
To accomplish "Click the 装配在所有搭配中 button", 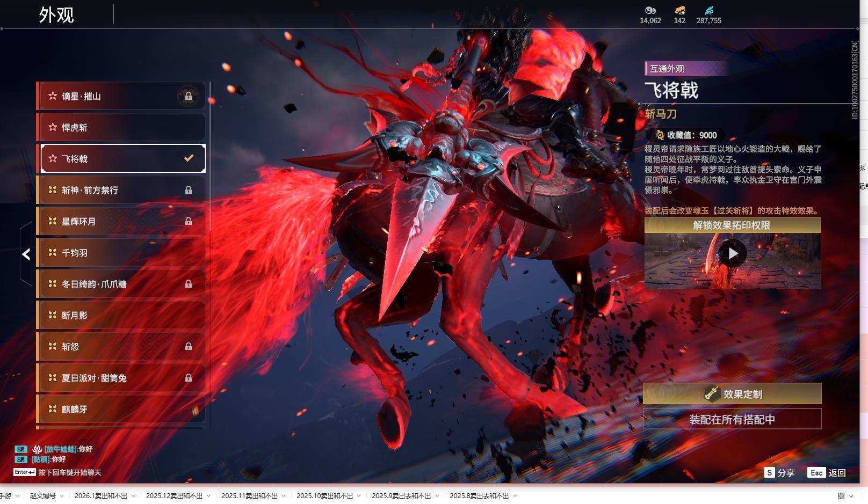I will click(x=733, y=420).
